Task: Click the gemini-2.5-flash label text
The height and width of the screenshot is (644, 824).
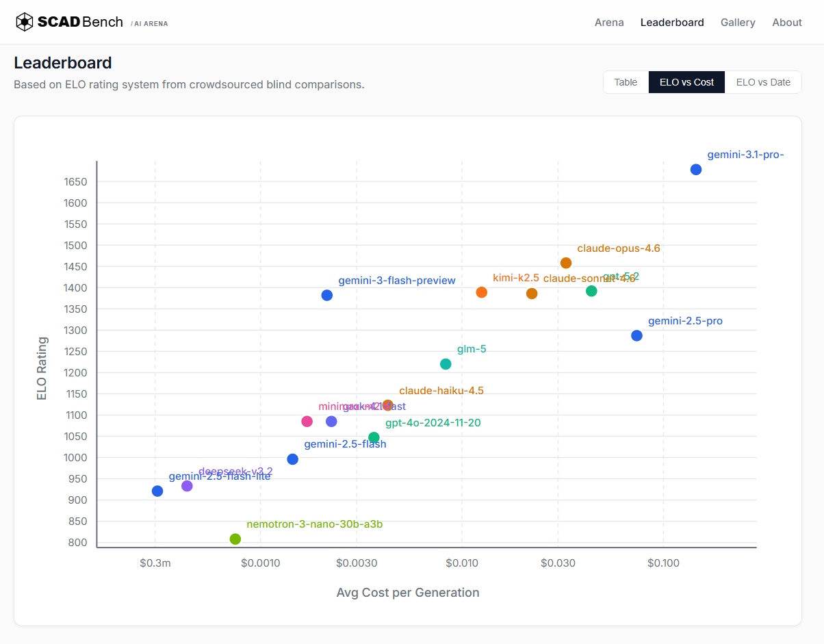Action: coord(345,444)
